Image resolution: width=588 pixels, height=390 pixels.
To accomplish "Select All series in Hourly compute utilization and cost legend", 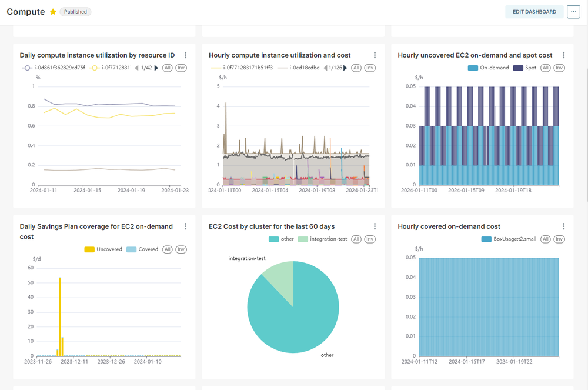I will 356,68.
